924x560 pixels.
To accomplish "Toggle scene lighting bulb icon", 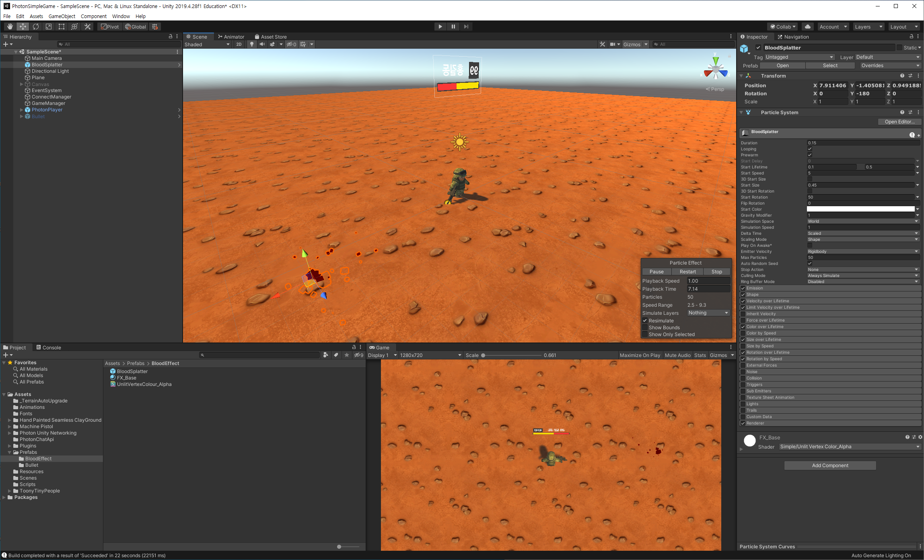I will 252,44.
